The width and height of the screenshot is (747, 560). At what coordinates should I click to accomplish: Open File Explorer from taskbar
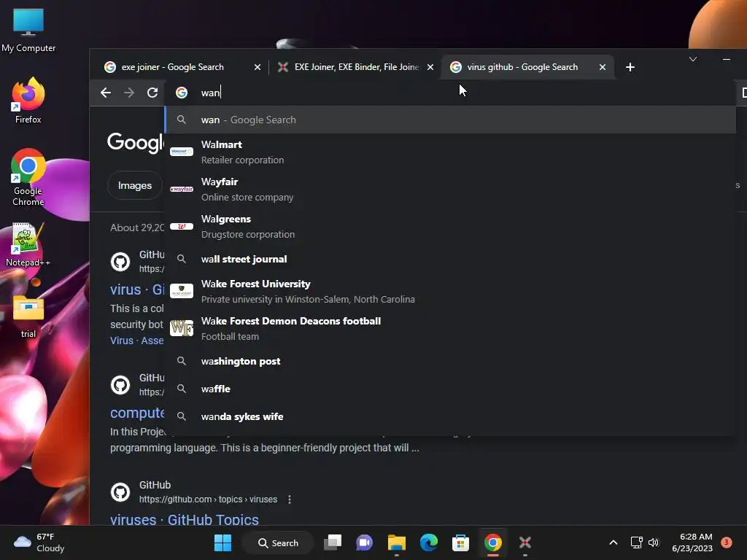(x=396, y=542)
